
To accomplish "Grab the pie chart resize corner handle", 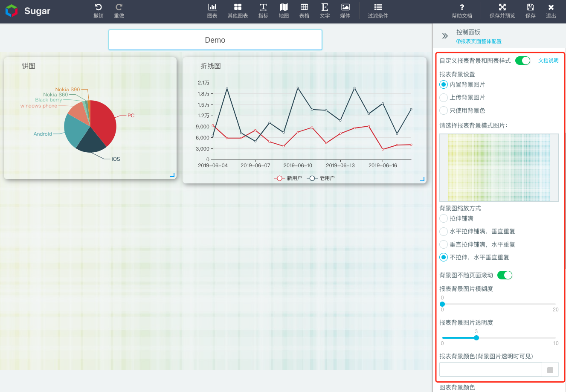I will (x=172, y=175).
